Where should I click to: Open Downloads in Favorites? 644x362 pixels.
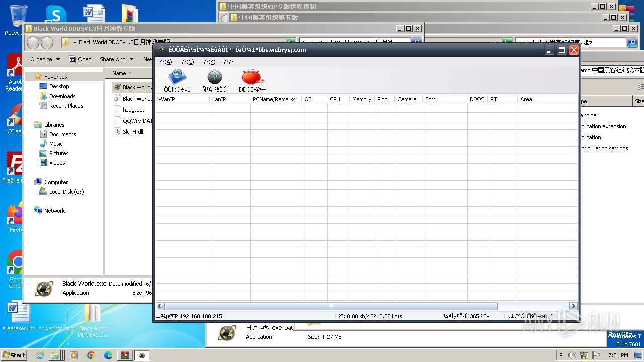pos(62,96)
